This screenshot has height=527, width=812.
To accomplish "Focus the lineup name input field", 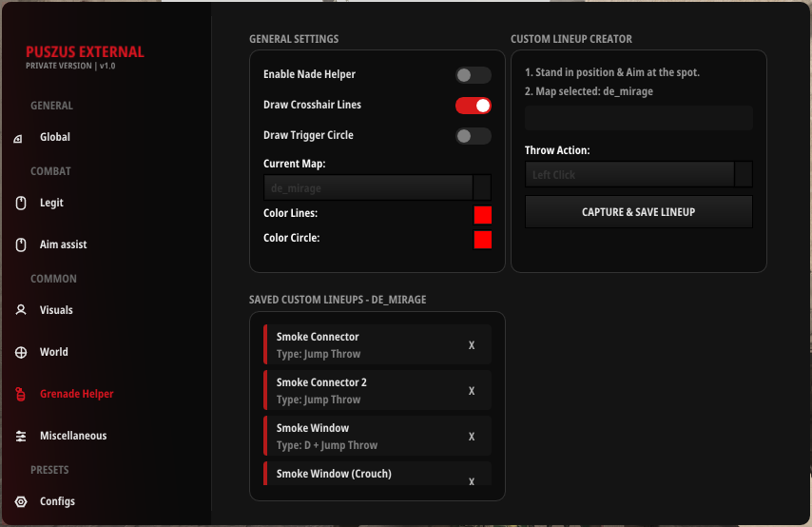I will point(639,118).
